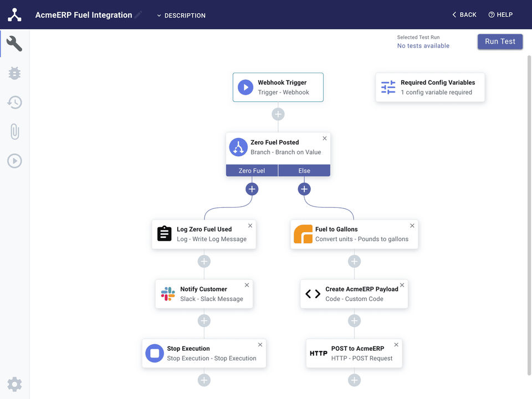Select the Zero Fuel branch tab
Image resolution: width=532 pixels, height=399 pixels.
(x=252, y=171)
